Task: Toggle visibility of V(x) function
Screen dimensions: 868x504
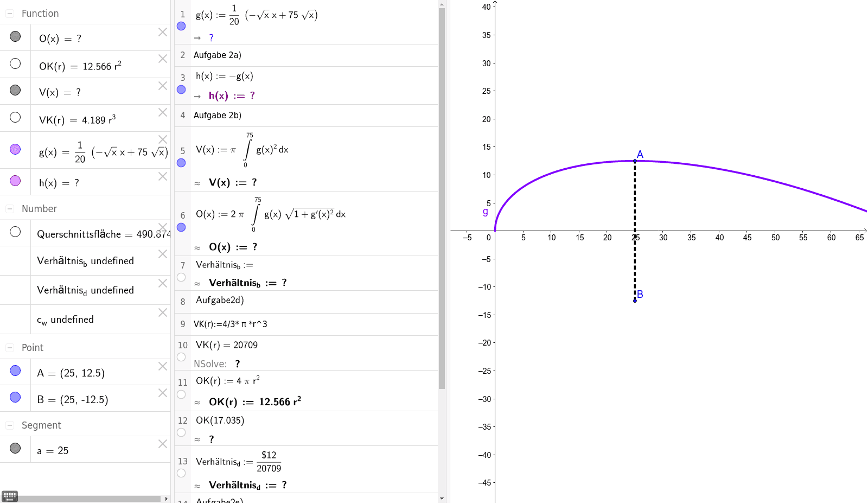Action: (15, 90)
